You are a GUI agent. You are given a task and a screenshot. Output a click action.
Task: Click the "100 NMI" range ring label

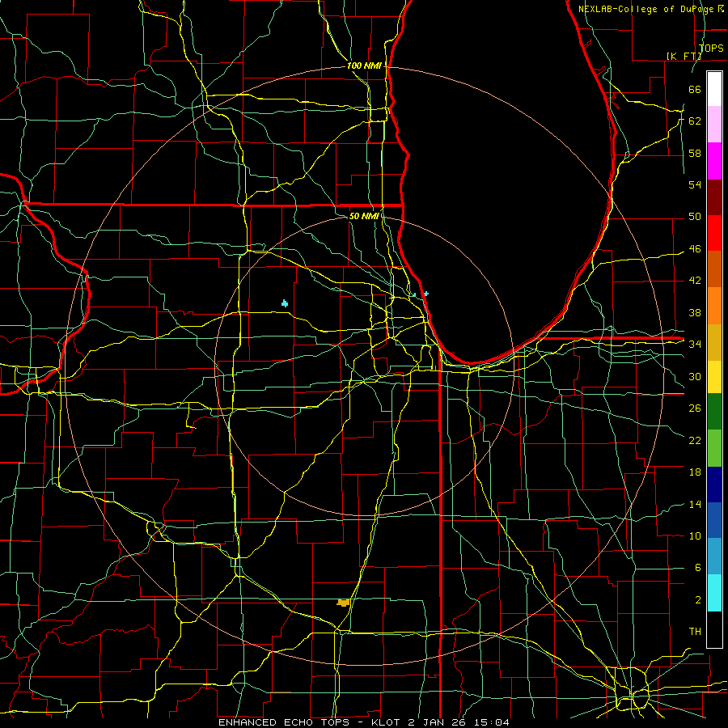pos(363,66)
